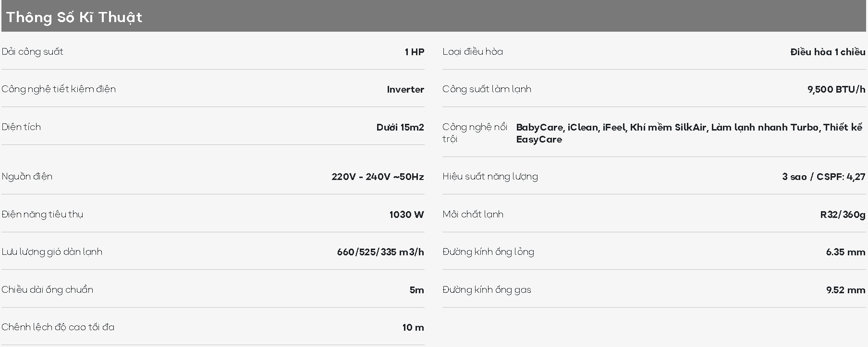Viewport: 868px width, 347px height.
Task: Click the "Inverter" technology value
Action: pyautogui.click(x=405, y=90)
